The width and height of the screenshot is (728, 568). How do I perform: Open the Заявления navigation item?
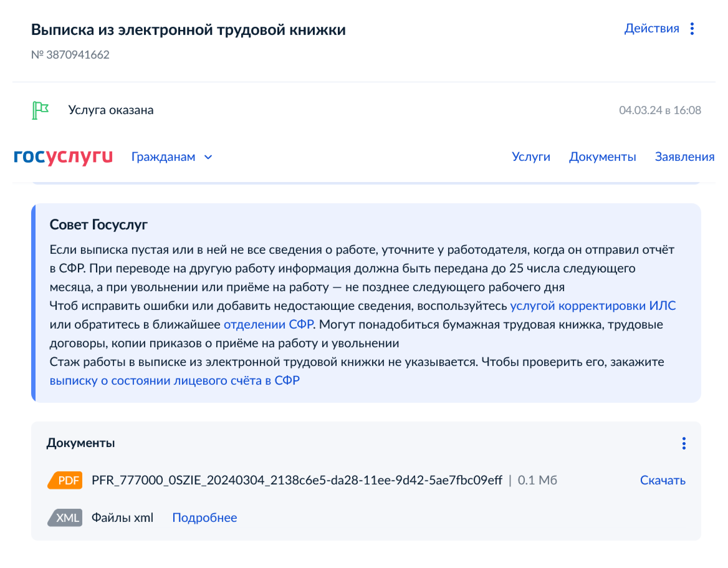(684, 157)
